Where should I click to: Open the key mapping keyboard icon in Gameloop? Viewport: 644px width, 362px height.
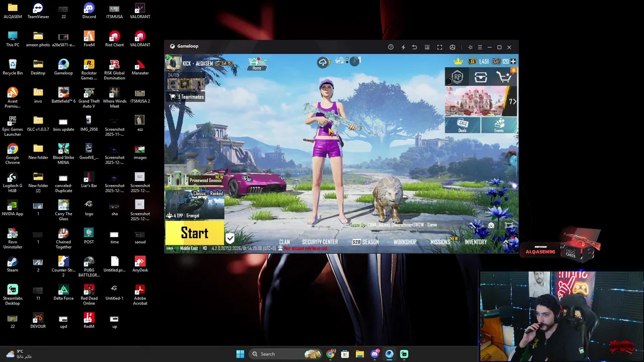(x=427, y=47)
